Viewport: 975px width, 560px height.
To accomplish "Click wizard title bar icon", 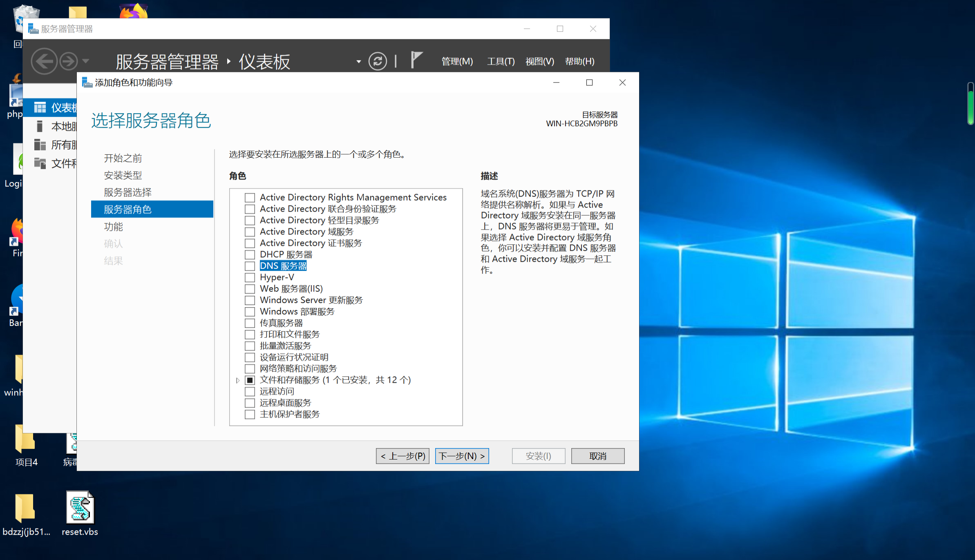I will [x=87, y=83].
